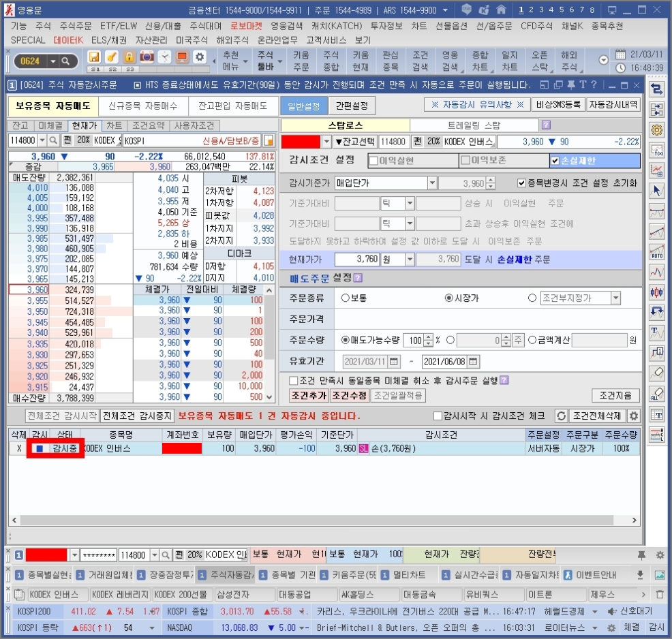Image resolution: width=672 pixels, height=639 pixels.
Task: Click the home icon in title bar
Action: pyautogui.click(x=501, y=10)
